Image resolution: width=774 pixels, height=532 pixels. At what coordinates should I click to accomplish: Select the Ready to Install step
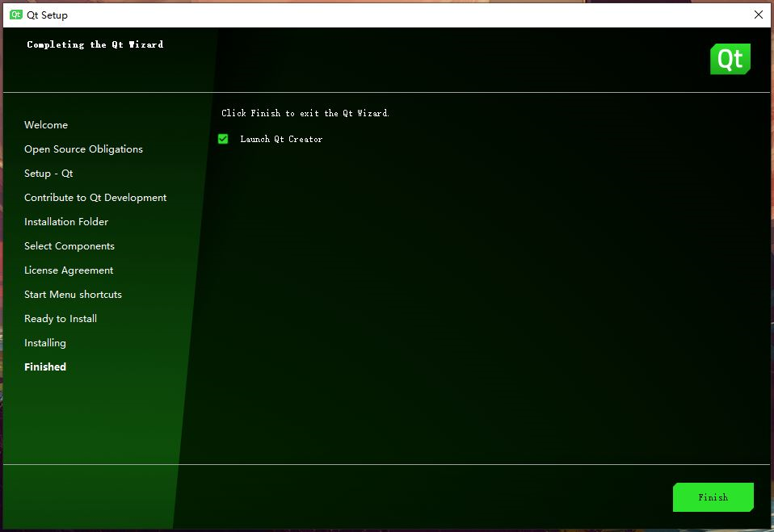61,318
